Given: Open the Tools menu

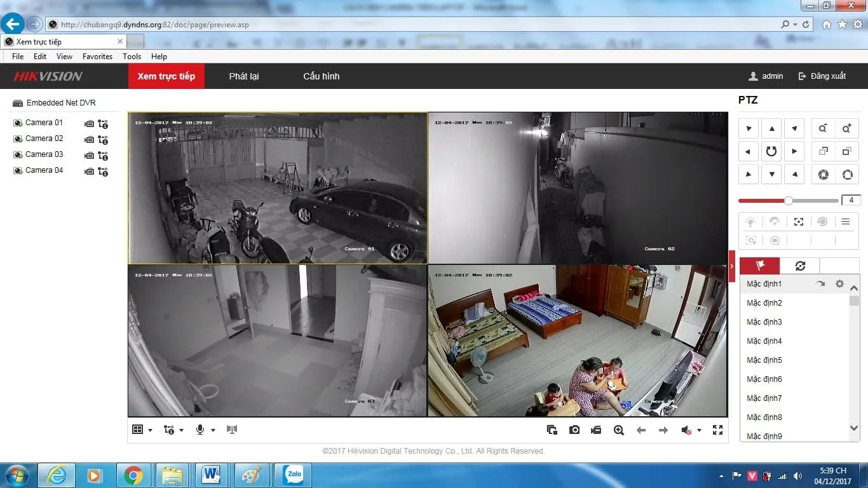Looking at the screenshot, I should [132, 57].
